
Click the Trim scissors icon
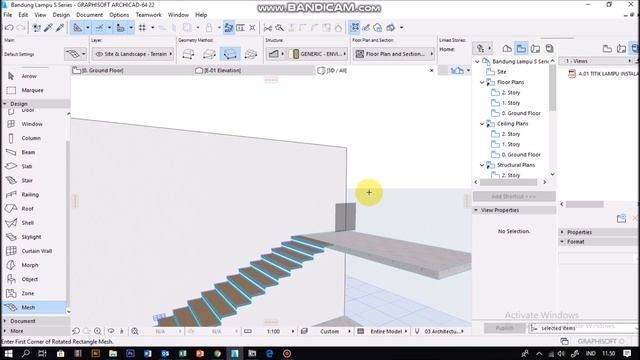268,28
